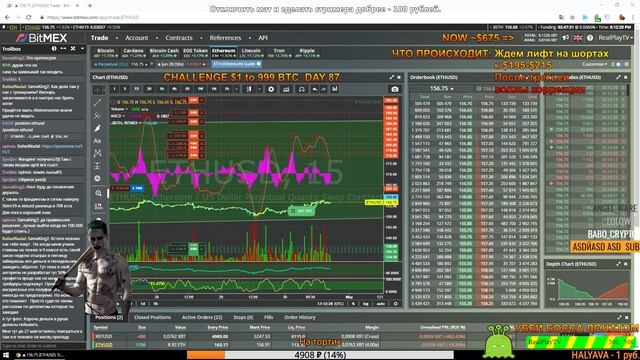Click the compare symbols scales icon
The width and height of the screenshot is (640, 360).
(302, 89)
